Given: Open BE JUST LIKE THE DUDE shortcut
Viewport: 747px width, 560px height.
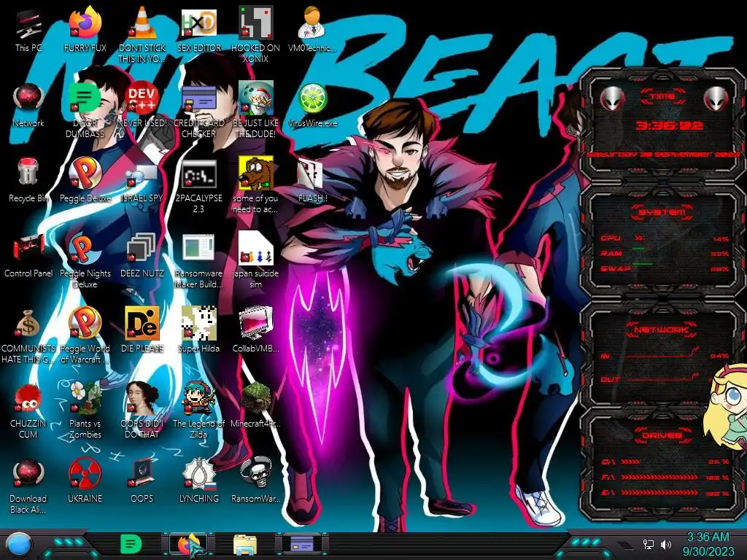Looking at the screenshot, I should 256,110.
